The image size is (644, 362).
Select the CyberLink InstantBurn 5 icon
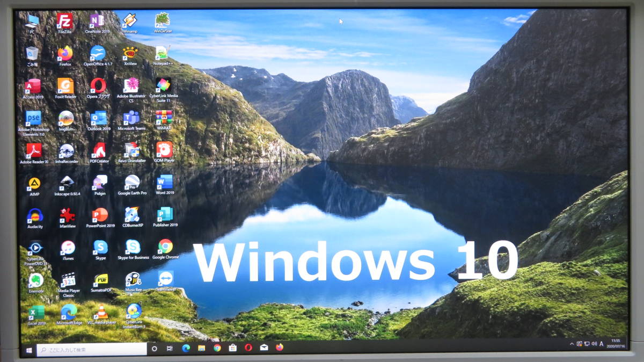coord(134,316)
